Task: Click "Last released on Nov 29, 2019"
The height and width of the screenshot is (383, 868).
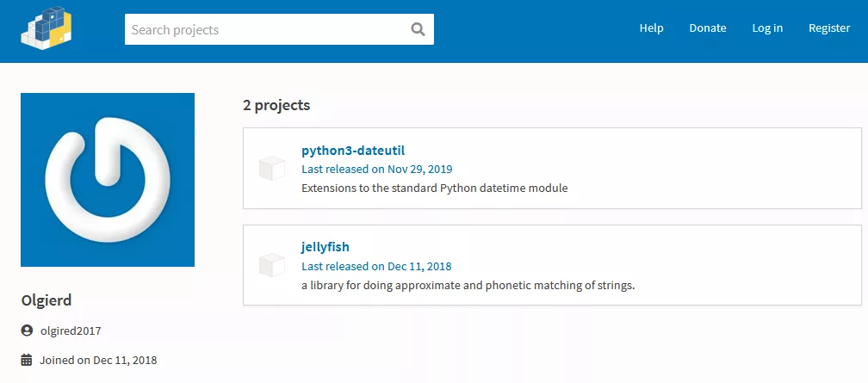Action: tap(377, 169)
